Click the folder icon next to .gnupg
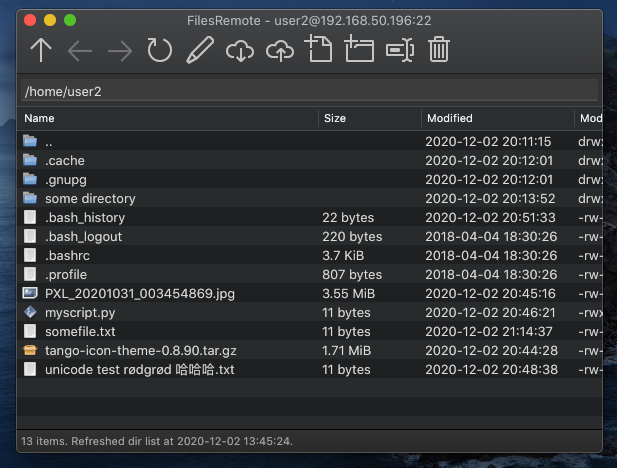Screen dimensions: 617x468 pos(30,179)
